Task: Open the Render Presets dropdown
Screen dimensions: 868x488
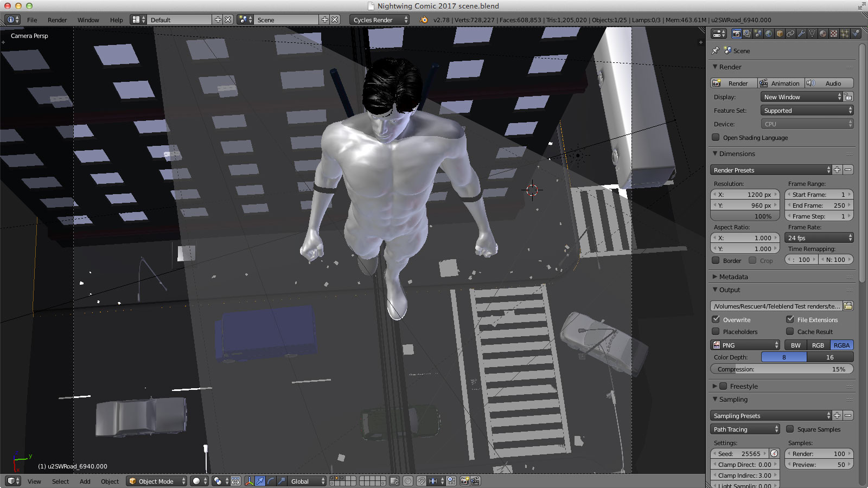Action: (x=771, y=170)
